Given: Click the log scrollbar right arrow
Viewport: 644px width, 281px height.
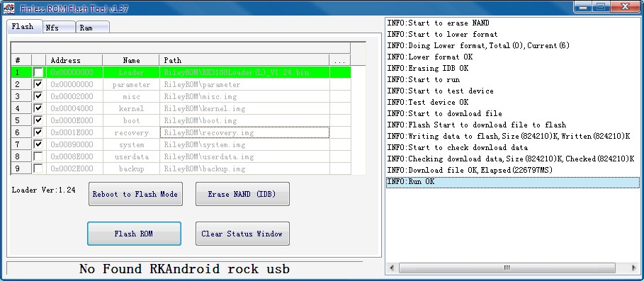Looking at the screenshot, I should tap(634, 268).
